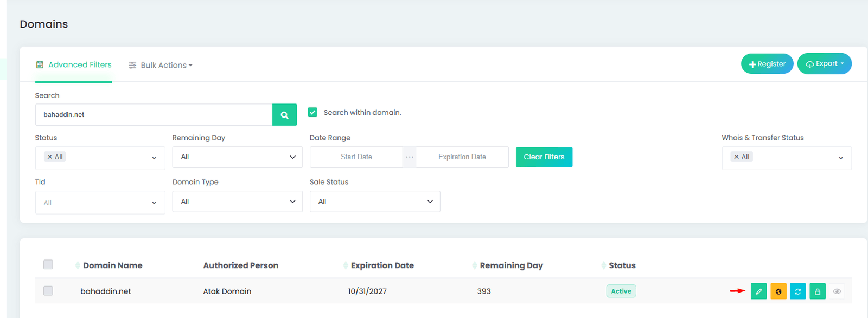Open the Remaining Day dropdown
Screen dimensions: 868x318
pos(238,157)
